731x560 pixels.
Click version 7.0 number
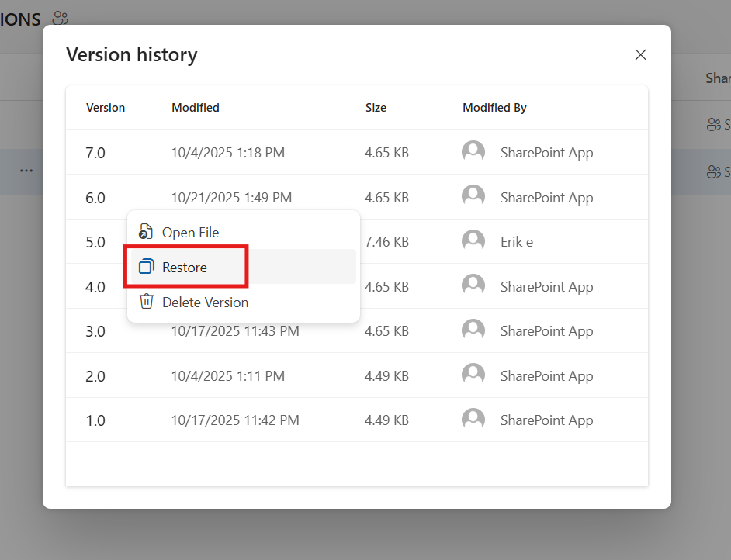click(x=95, y=153)
